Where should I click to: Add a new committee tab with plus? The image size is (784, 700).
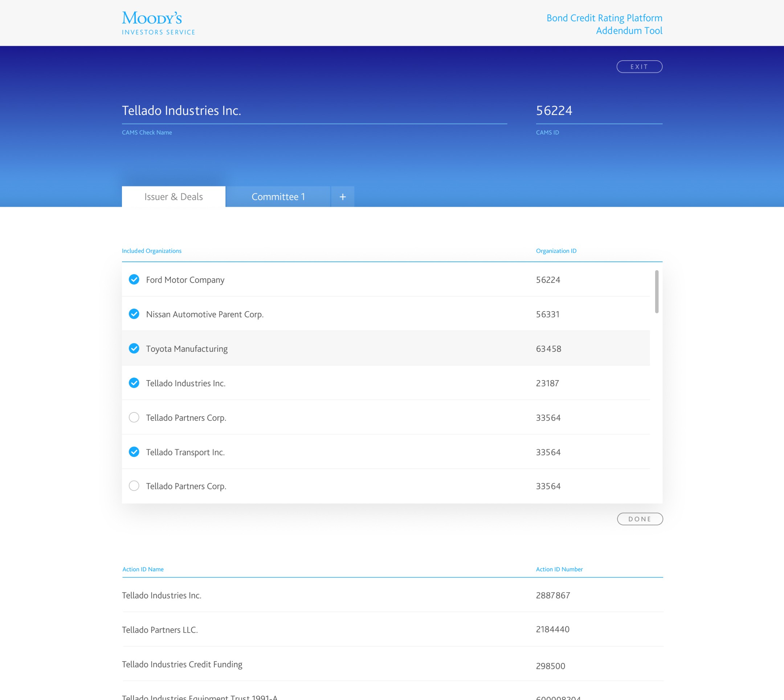click(343, 197)
